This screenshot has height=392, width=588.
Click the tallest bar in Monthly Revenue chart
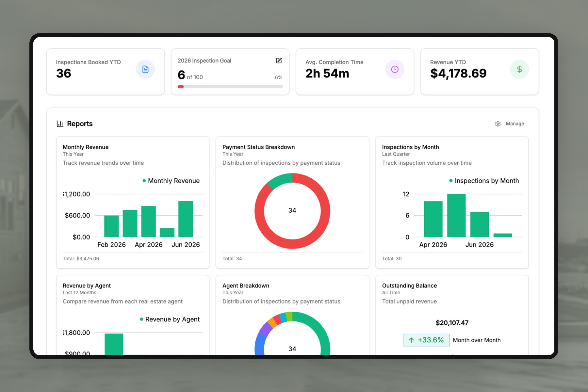pyautogui.click(x=186, y=219)
